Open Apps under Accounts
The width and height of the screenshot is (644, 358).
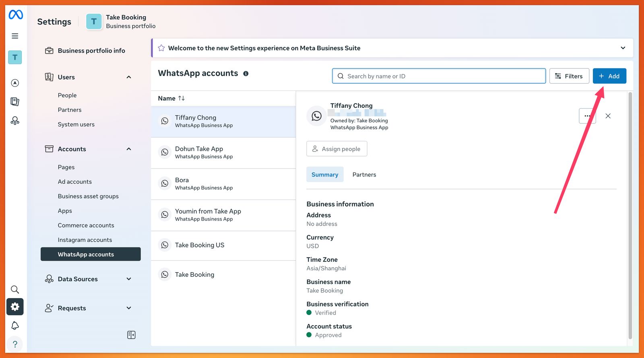pos(65,211)
